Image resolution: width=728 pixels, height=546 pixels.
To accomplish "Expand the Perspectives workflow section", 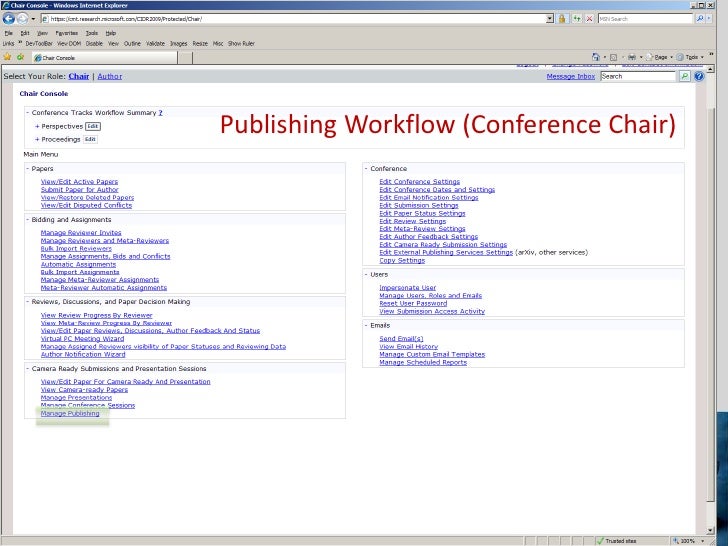I will (x=37, y=127).
